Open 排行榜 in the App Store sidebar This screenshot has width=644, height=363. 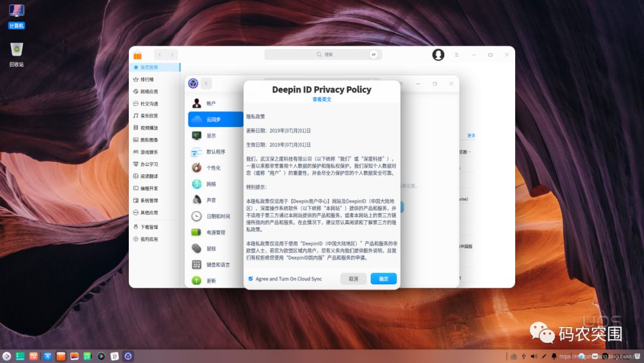click(x=155, y=79)
